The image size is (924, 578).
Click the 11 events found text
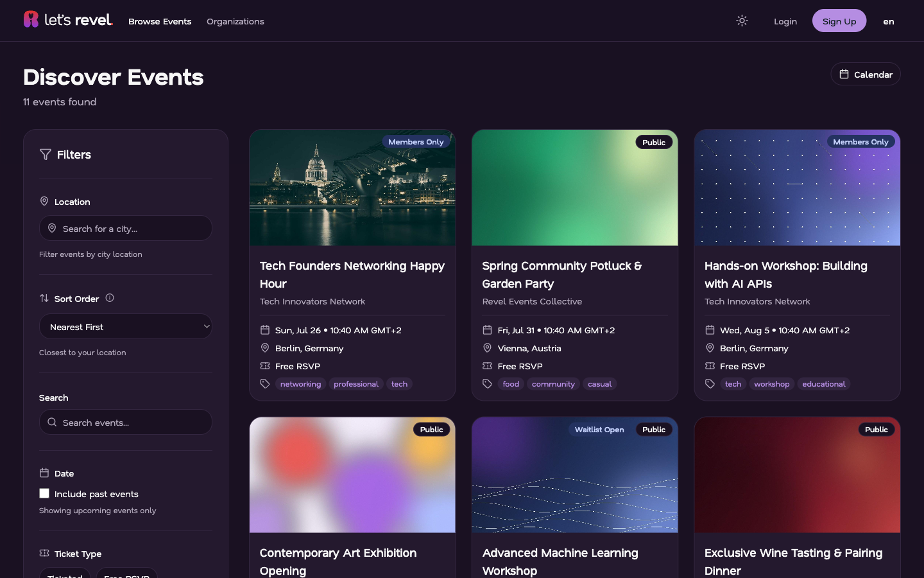pyautogui.click(x=60, y=101)
